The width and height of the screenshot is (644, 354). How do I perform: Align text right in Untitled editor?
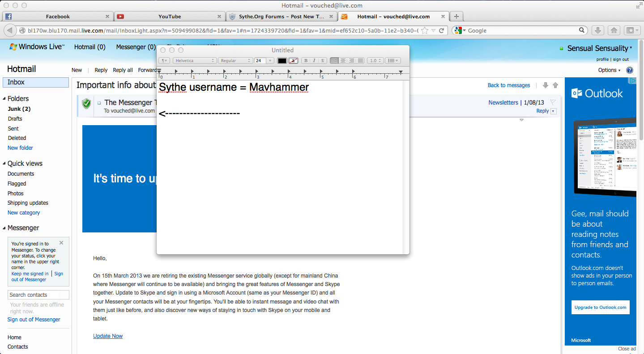click(x=351, y=61)
